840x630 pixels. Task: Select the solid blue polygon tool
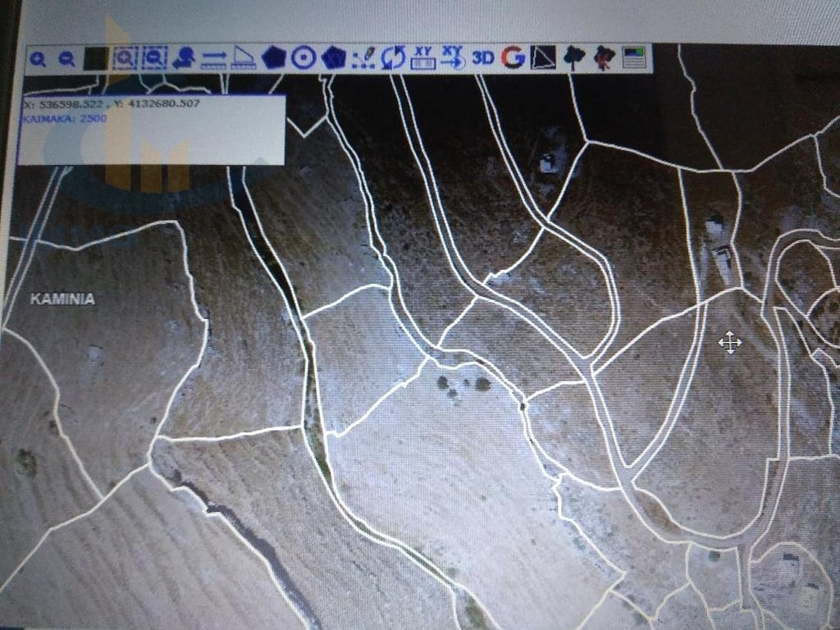pos(273,57)
